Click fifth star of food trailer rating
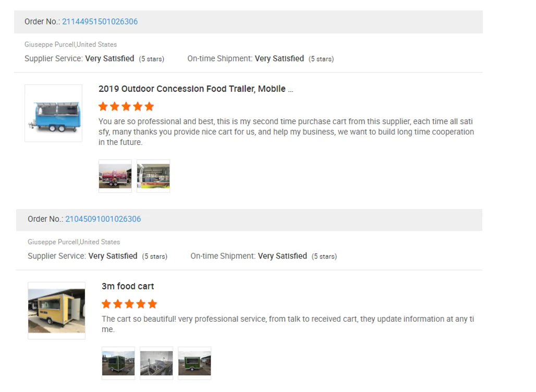 (x=149, y=106)
